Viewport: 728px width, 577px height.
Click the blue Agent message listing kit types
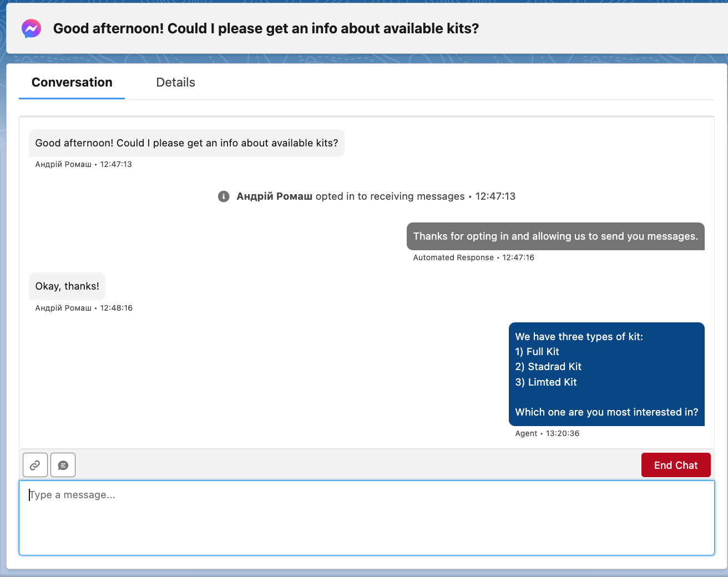tap(606, 374)
